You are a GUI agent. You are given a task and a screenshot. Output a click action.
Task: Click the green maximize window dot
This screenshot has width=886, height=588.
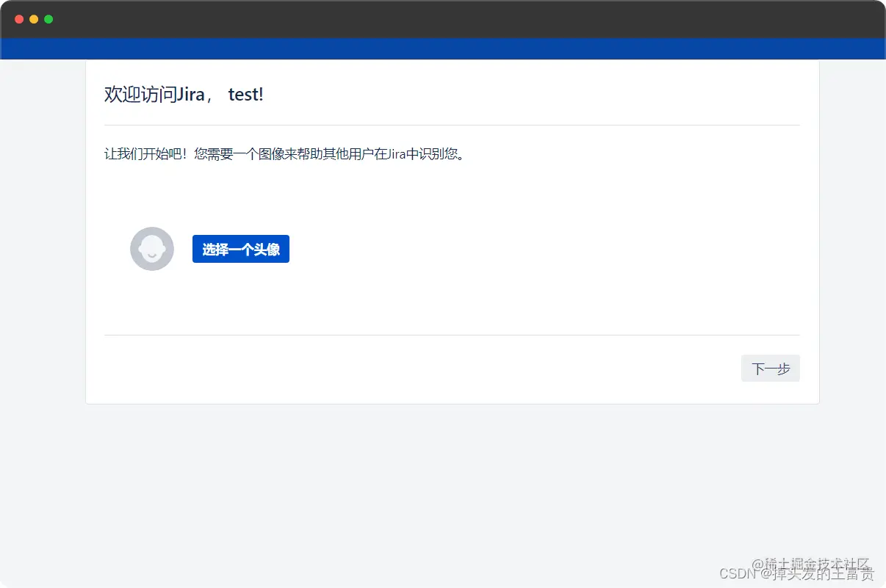[x=48, y=19]
